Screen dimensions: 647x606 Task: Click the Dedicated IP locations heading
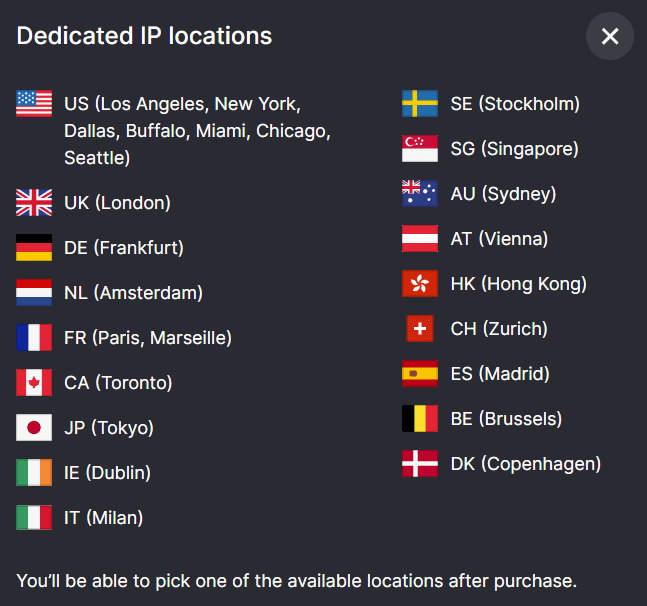pyautogui.click(x=144, y=36)
